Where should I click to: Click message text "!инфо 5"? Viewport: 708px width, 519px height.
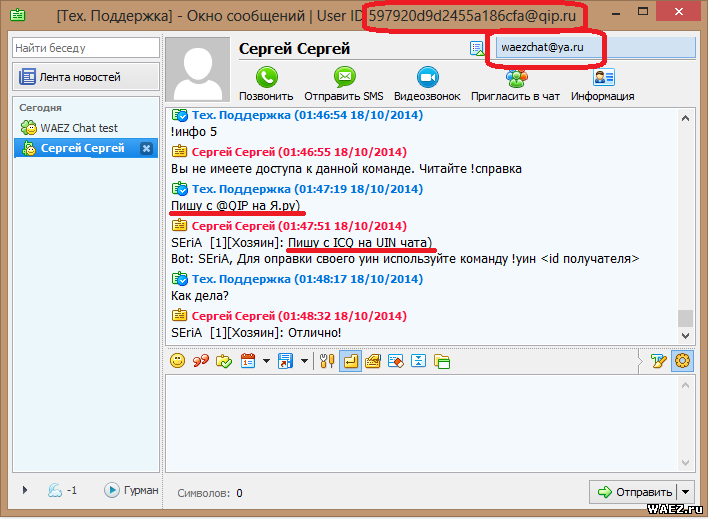[x=194, y=132]
